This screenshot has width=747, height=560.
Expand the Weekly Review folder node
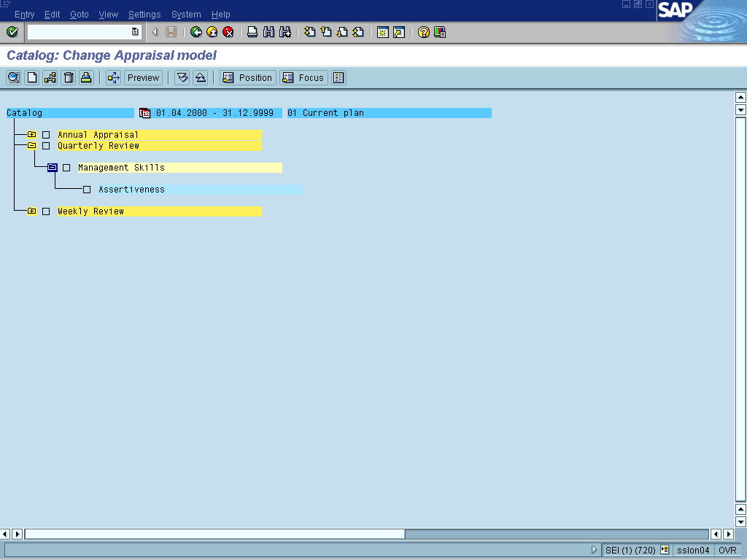(32, 211)
